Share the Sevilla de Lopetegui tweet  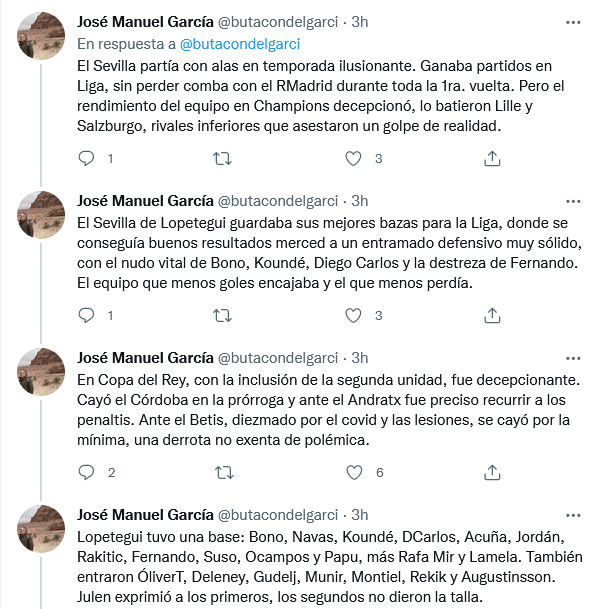492,315
